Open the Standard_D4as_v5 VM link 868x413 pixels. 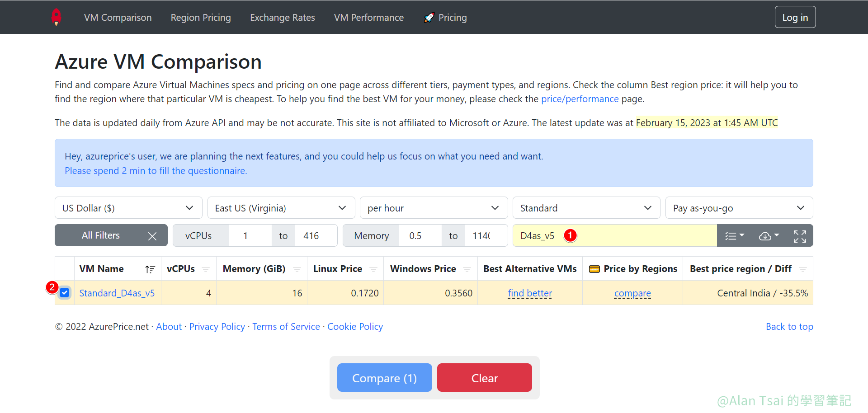point(117,293)
